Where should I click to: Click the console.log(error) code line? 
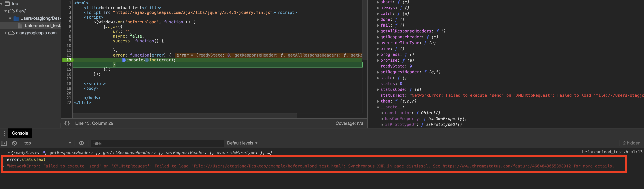[151, 60]
